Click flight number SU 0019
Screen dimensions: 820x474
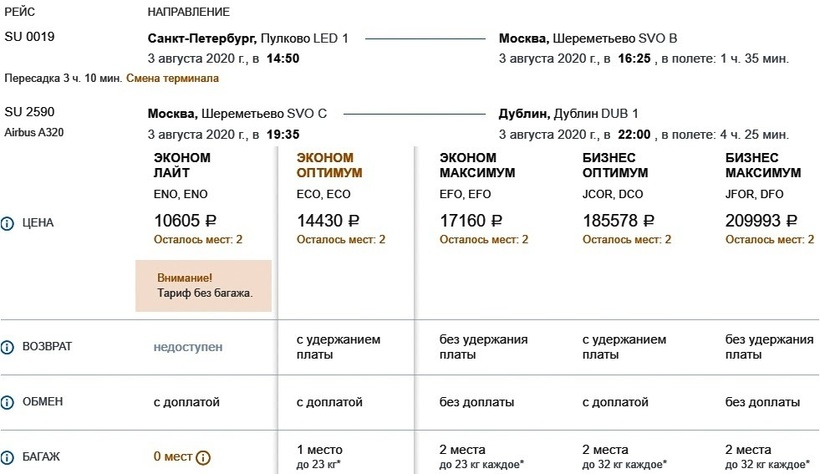(x=30, y=38)
